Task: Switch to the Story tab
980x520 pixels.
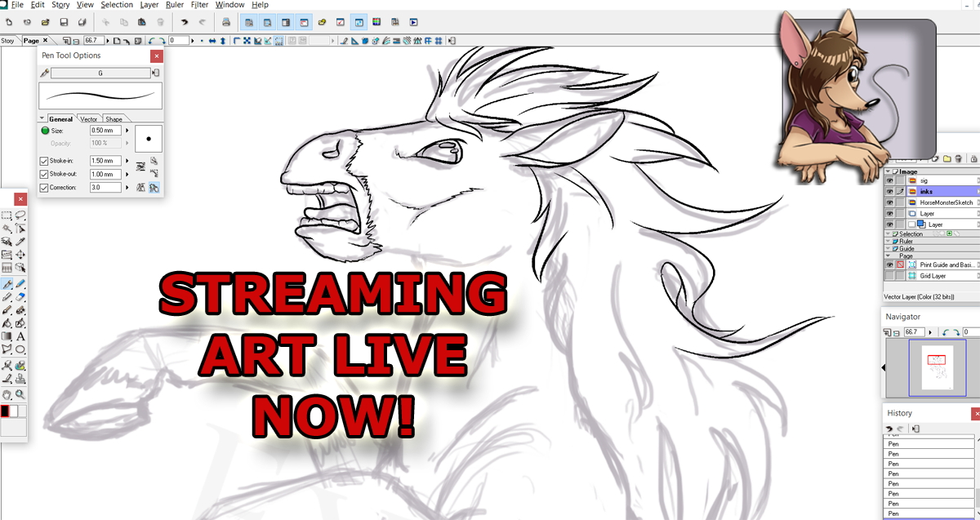Action: 8,40
